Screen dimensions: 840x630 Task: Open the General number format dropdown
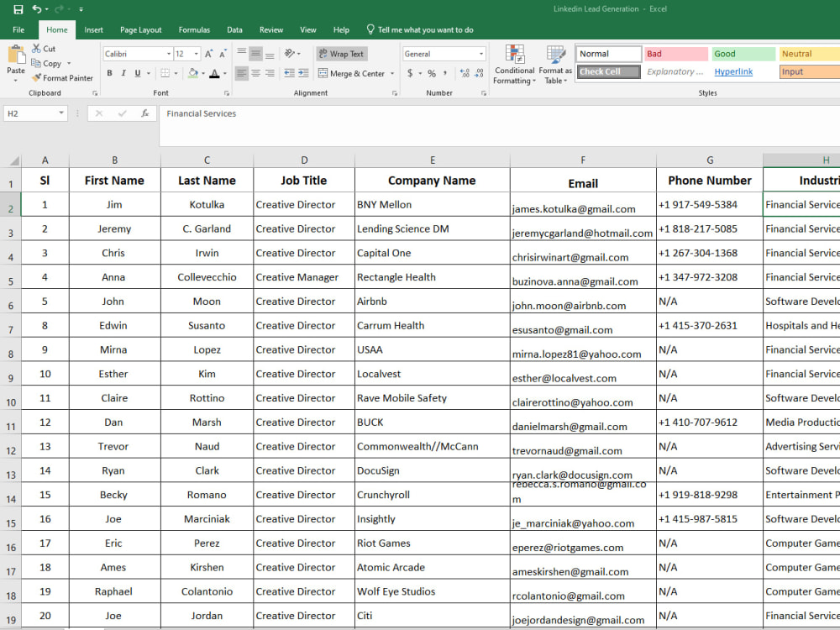[481, 54]
